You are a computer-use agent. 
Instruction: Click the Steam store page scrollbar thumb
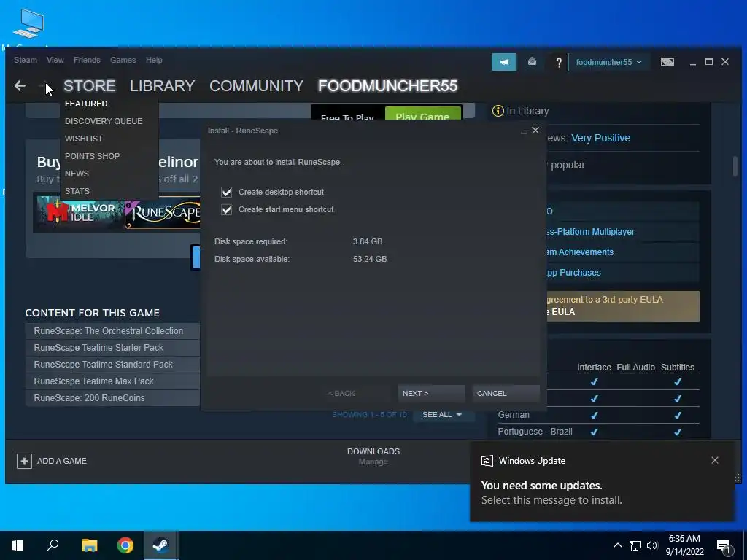click(x=735, y=166)
